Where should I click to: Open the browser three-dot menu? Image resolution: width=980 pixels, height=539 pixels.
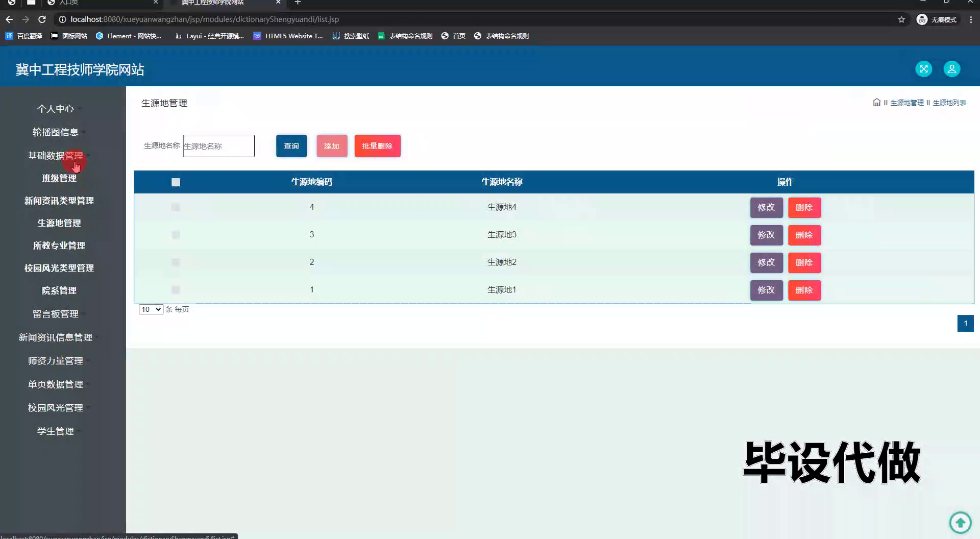(971, 19)
